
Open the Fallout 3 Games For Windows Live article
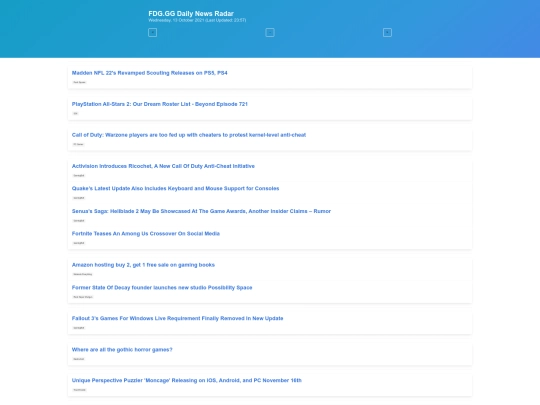tap(177, 318)
